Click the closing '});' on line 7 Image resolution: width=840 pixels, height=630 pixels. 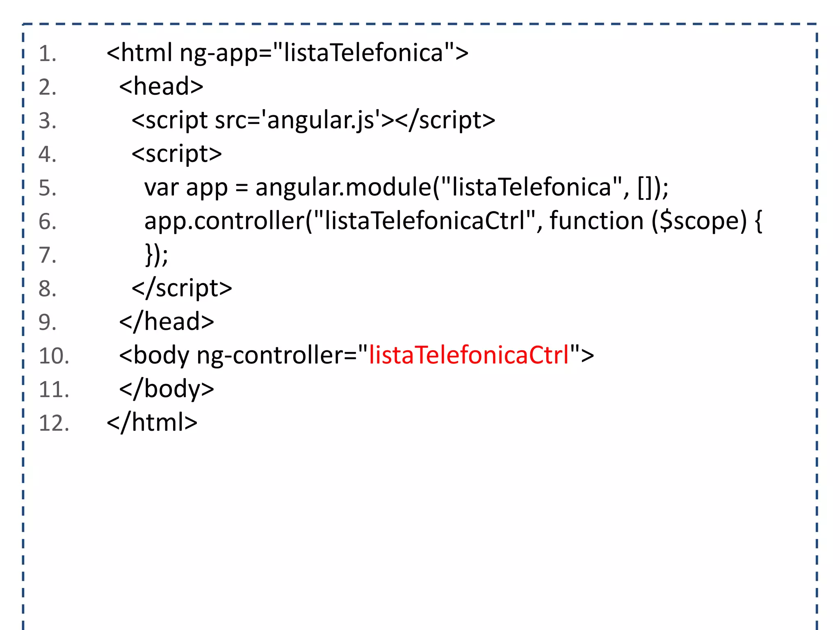click(156, 255)
